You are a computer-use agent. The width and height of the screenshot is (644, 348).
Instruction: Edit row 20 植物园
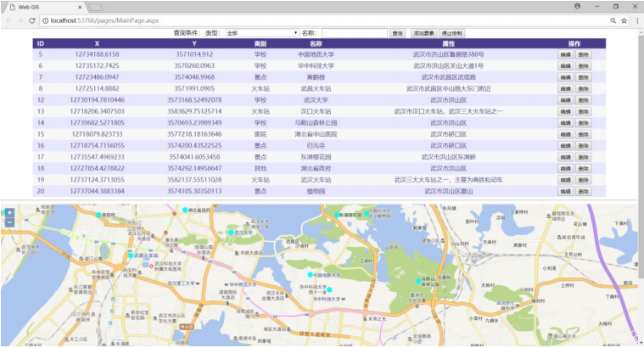click(566, 192)
